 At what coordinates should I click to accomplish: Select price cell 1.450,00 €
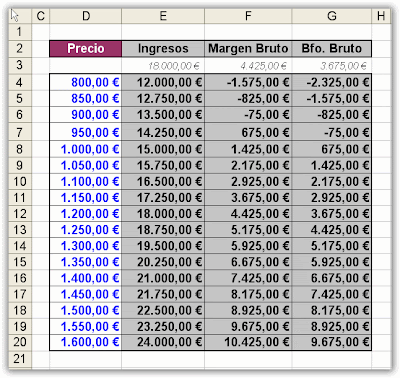pyautogui.click(x=86, y=294)
